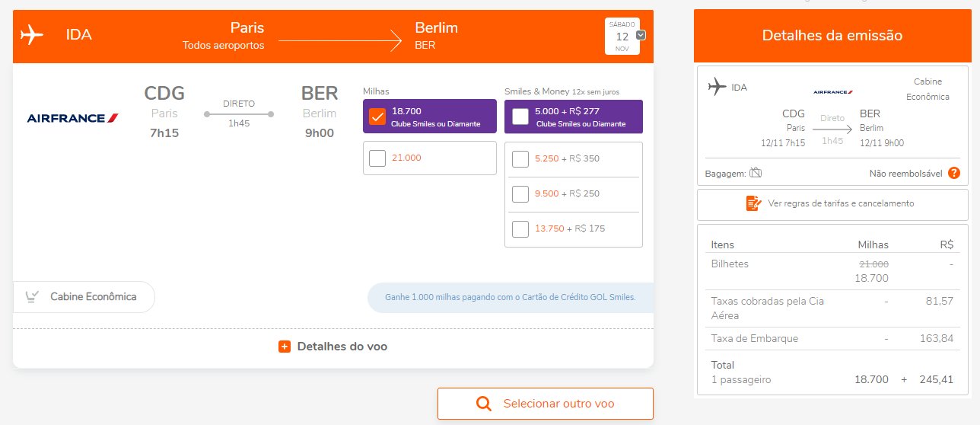The image size is (980, 425).
Task: Click the magnifier icon in Selecionar outro voo
Action: pos(484,404)
